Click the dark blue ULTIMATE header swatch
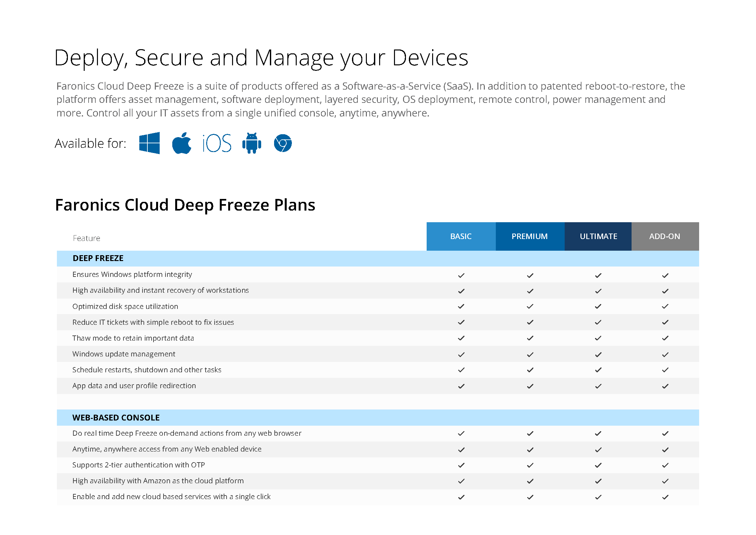The image size is (756, 535). pos(598,236)
